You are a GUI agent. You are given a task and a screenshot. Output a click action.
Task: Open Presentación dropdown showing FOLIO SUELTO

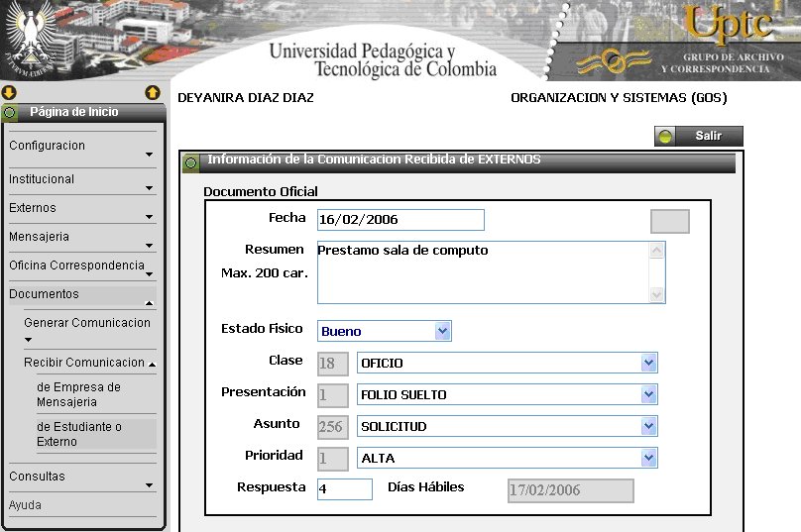click(x=508, y=394)
